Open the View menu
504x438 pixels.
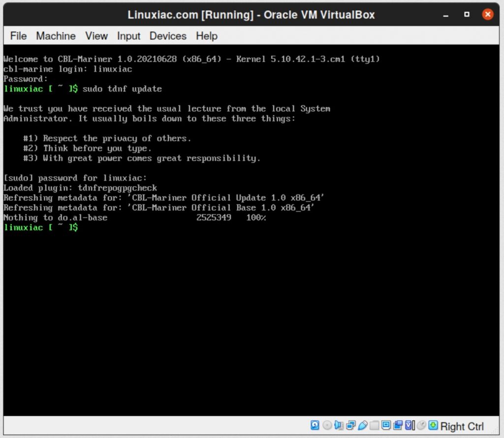click(x=96, y=36)
